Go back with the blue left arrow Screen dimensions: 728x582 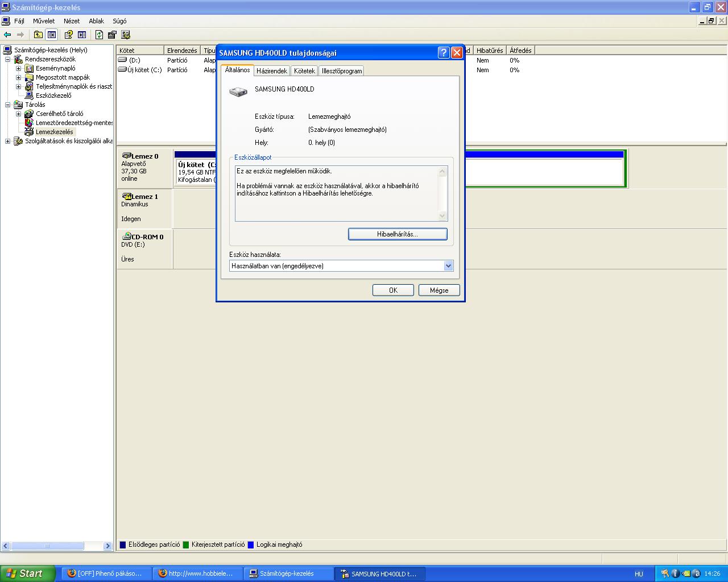[7, 35]
